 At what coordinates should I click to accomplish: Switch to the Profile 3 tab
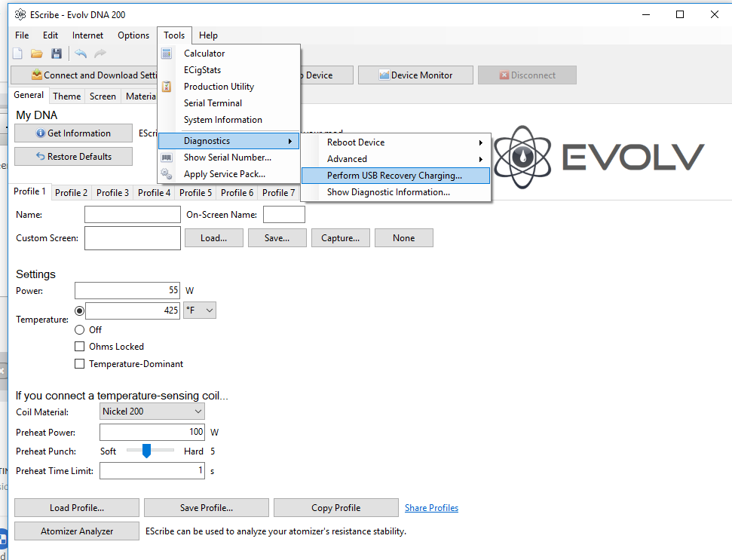(112, 193)
